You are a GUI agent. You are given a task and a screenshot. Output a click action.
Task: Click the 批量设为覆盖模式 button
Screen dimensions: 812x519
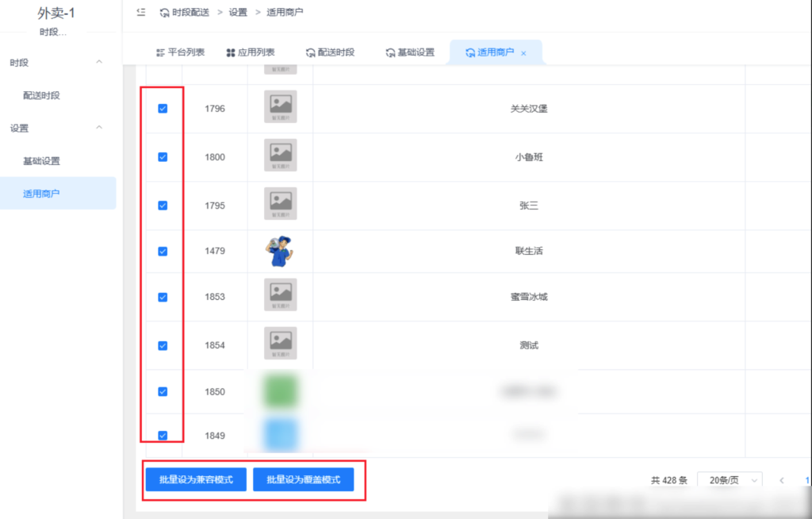[x=304, y=479]
